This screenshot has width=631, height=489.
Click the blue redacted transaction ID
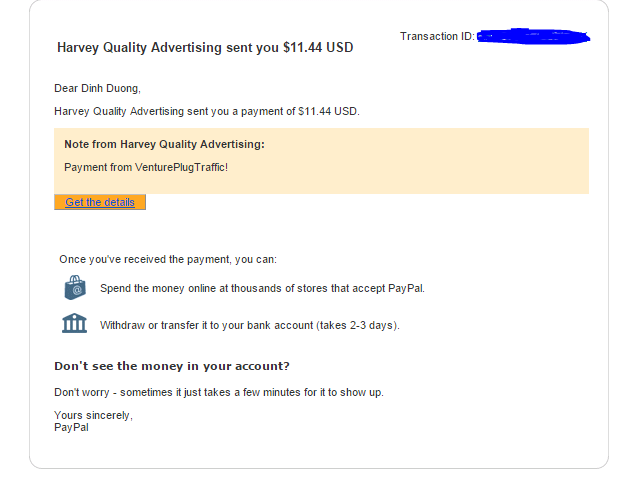532,38
